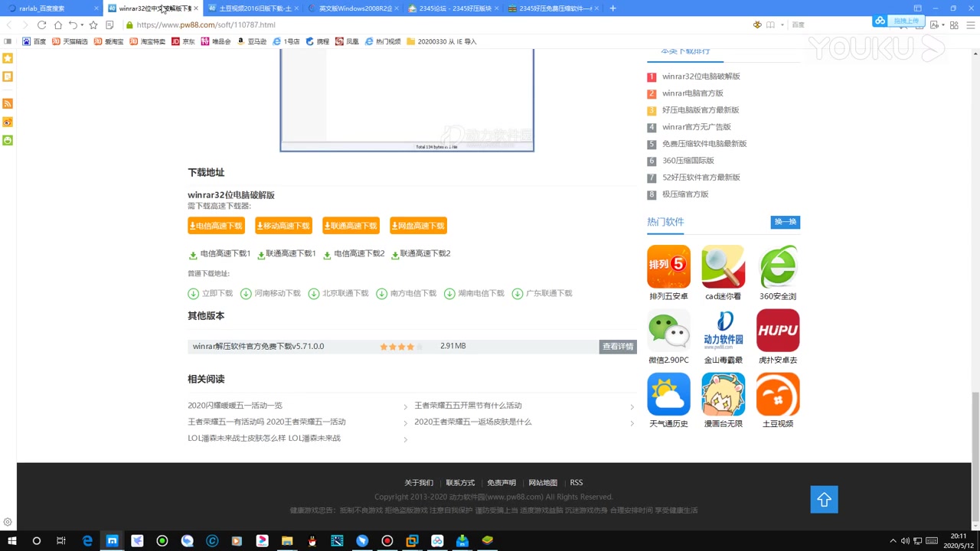Open the Edge browser in the taskbar
Screen dimensions: 980x551
pos(87,541)
